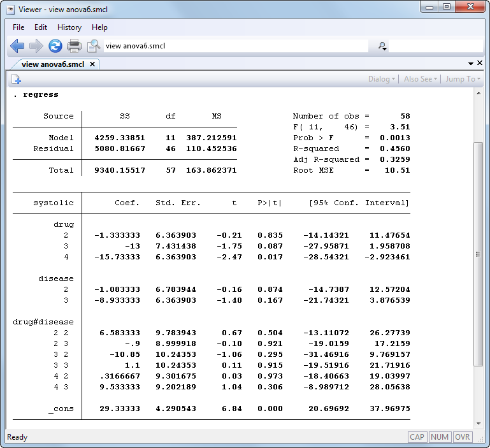Open the File menu
Viewport: 490px width, 448px height.
tap(18, 27)
